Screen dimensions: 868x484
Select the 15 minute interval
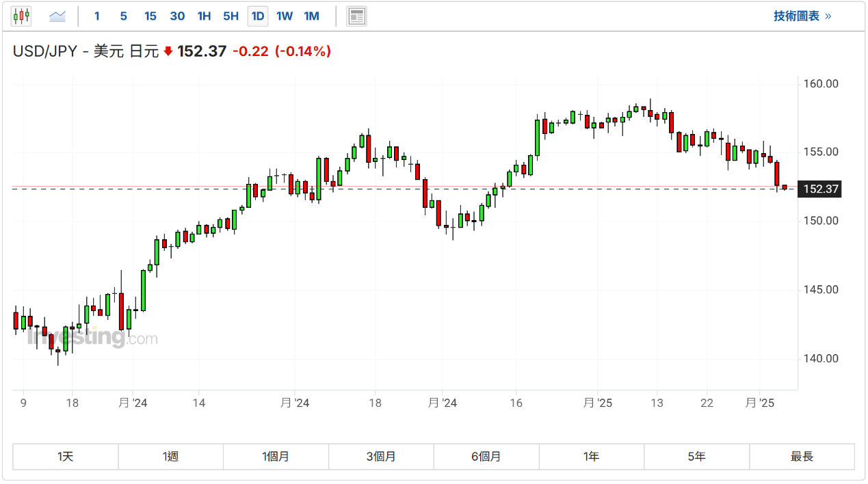pyautogui.click(x=150, y=16)
